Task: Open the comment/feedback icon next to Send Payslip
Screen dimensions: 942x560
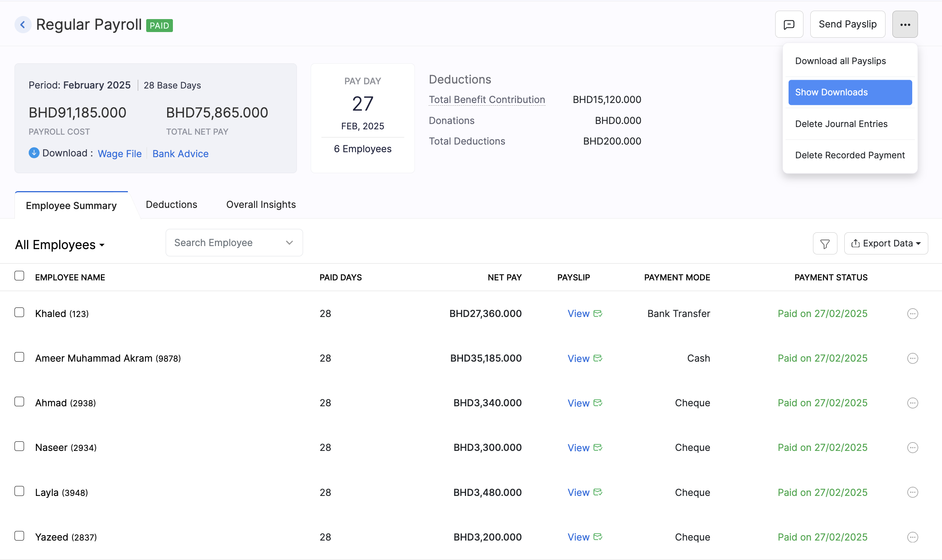Action: click(x=789, y=24)
